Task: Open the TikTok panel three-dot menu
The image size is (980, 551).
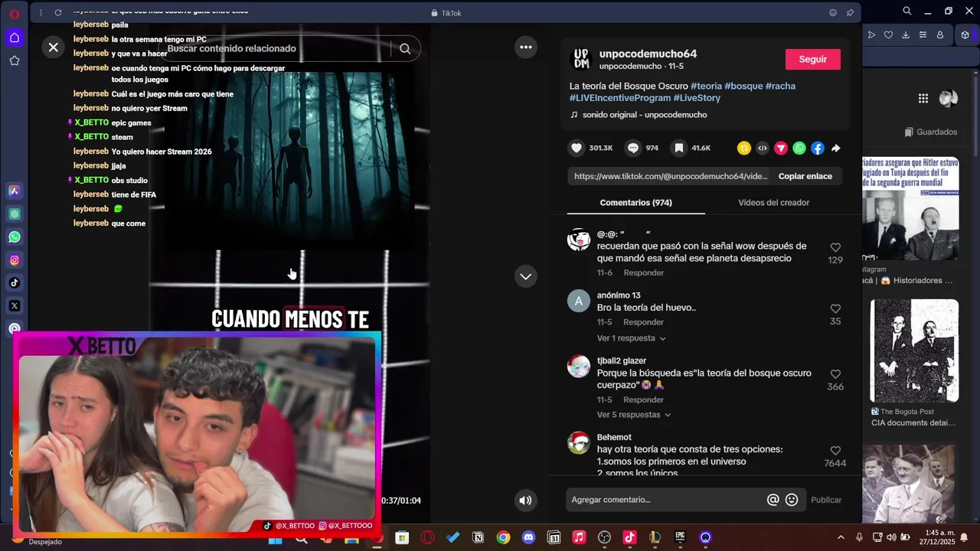Action: 41,12
